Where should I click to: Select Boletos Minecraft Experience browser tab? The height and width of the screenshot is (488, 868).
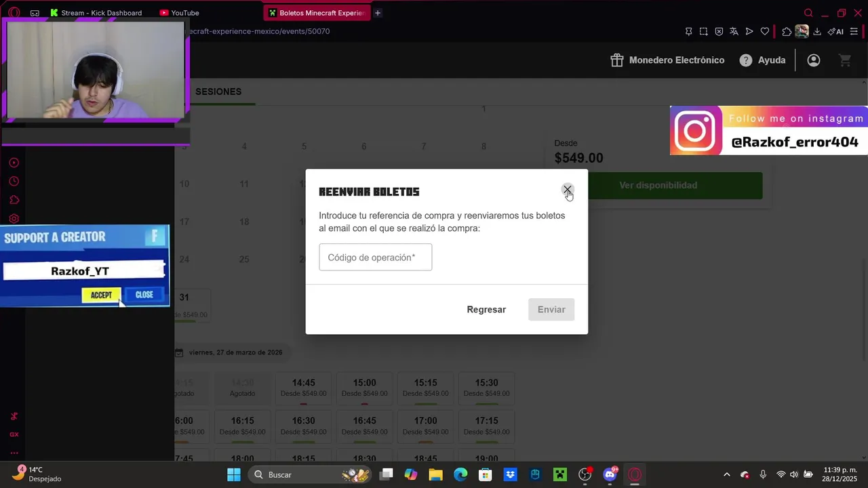point(317,13)
